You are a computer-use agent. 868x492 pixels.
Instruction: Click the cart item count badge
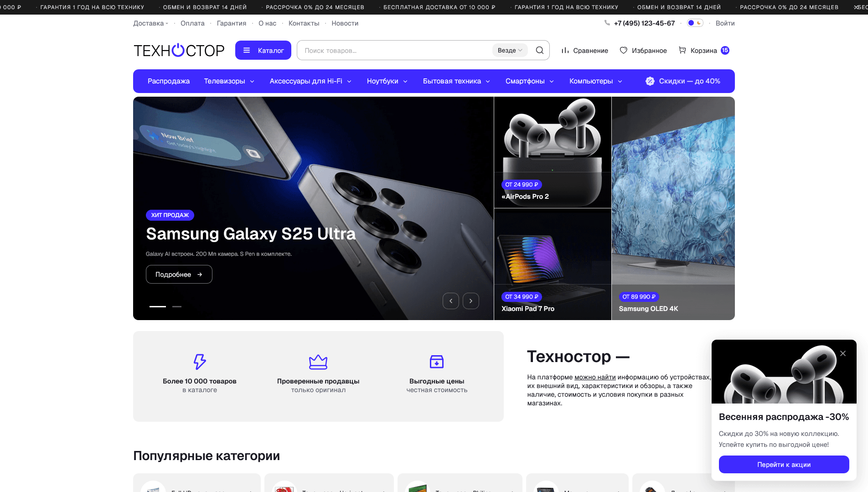(725, 50)
